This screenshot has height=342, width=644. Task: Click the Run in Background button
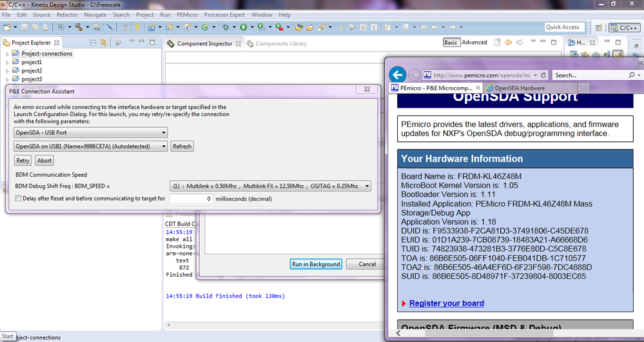pos(316,265)
